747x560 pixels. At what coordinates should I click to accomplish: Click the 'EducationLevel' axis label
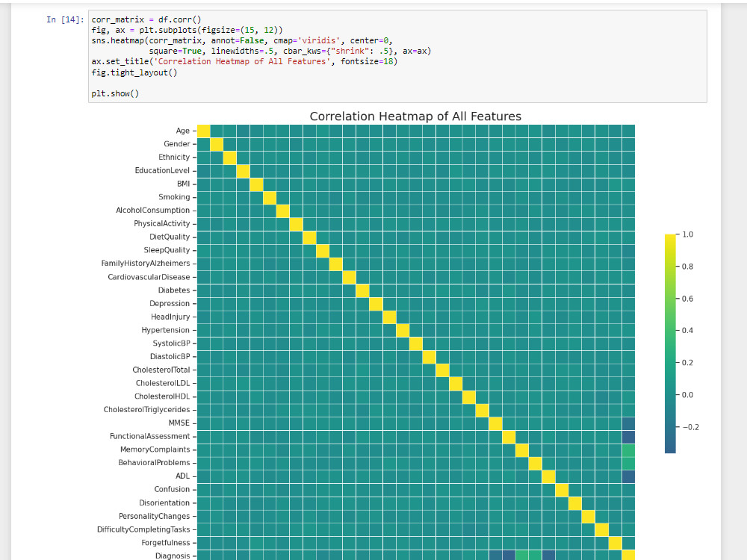tap(162, 170)
